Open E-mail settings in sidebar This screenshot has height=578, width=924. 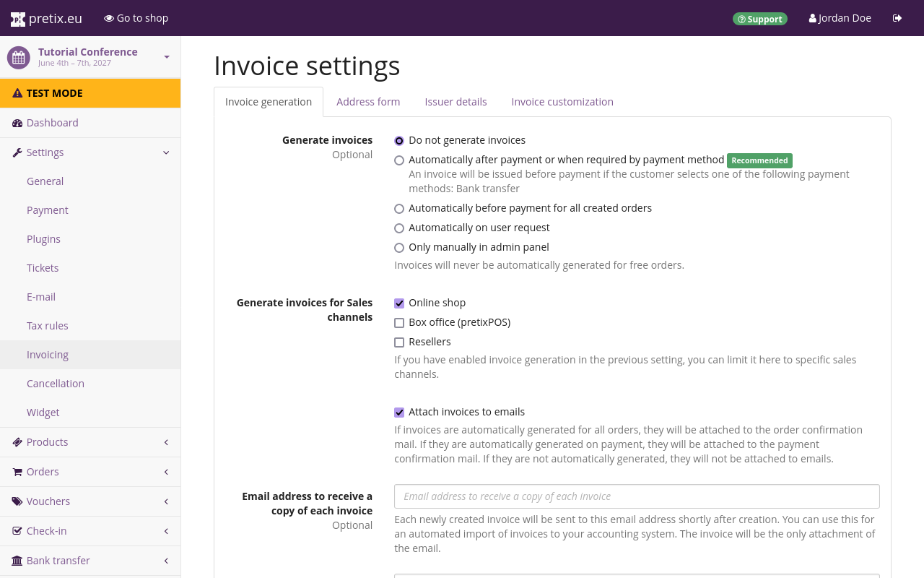click(90, 297)
